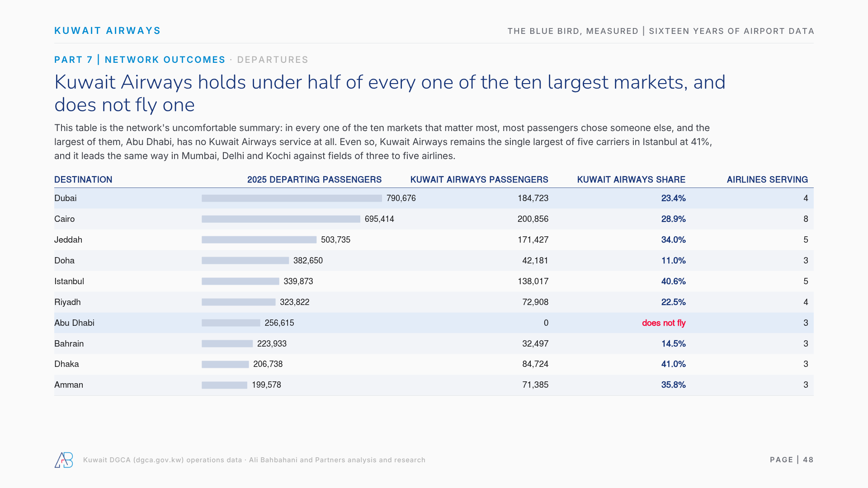
Task: Click Kuwait Airways passengers value 171,427
Action: 533,240
